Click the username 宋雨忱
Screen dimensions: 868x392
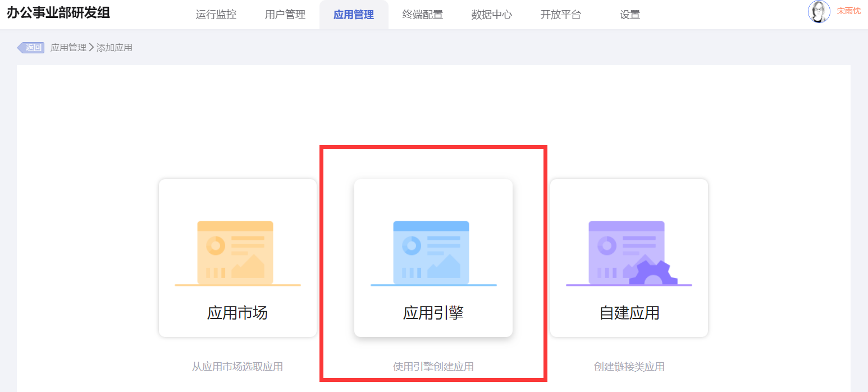848,11
